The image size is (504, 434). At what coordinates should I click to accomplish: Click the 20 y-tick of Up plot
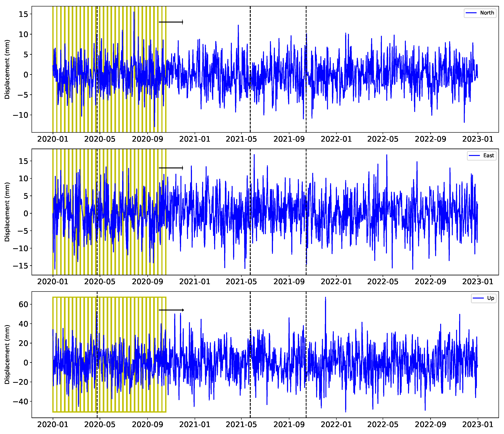tap(24, 343)
